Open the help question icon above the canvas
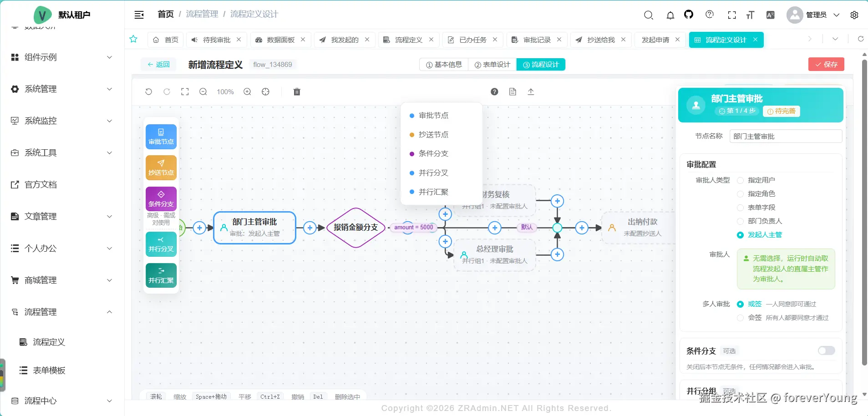This screenshot has width=868, height=416. click(494, 91)
